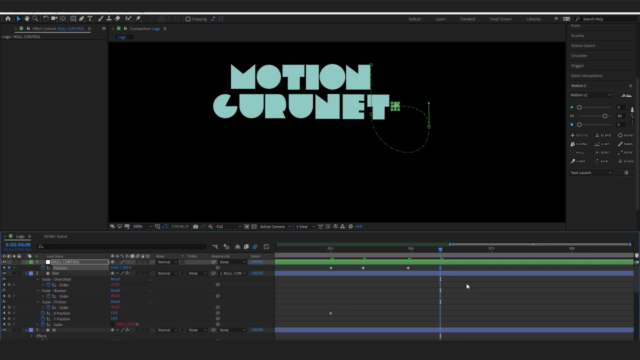This screenshot has width=640, height=360.
Task: Take a snapshot with viewer camera icon
Action: coord(196,227)
